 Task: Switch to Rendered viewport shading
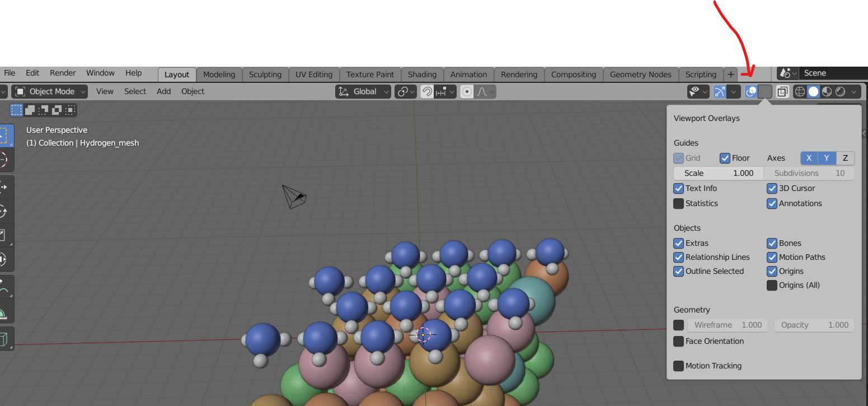(840, 91)
